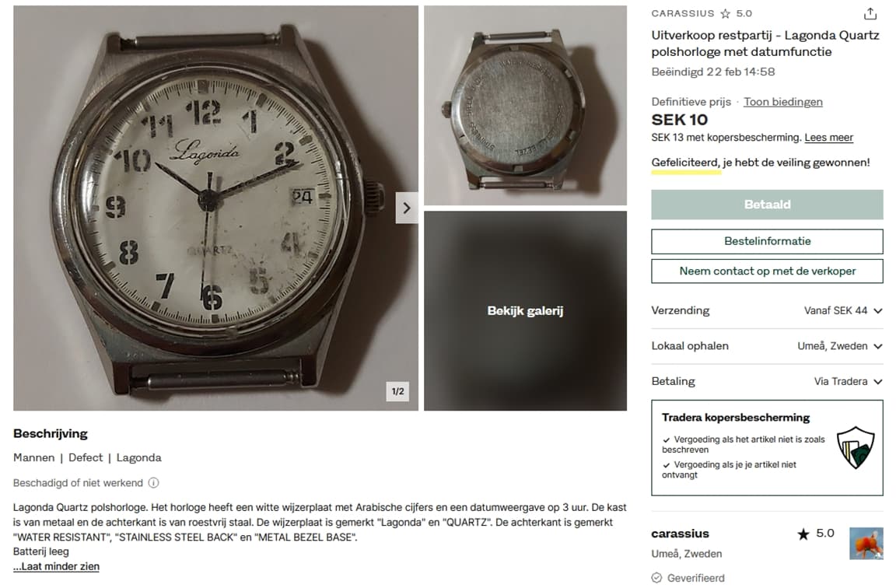This screenshot has width=896, height=588.
Task: Click the share icon at top right
Action: 870,13
